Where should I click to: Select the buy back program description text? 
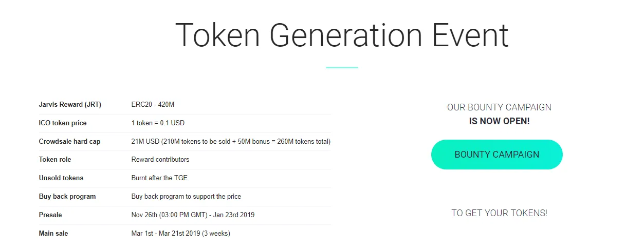pyautogui.click(x=186, y=197)
